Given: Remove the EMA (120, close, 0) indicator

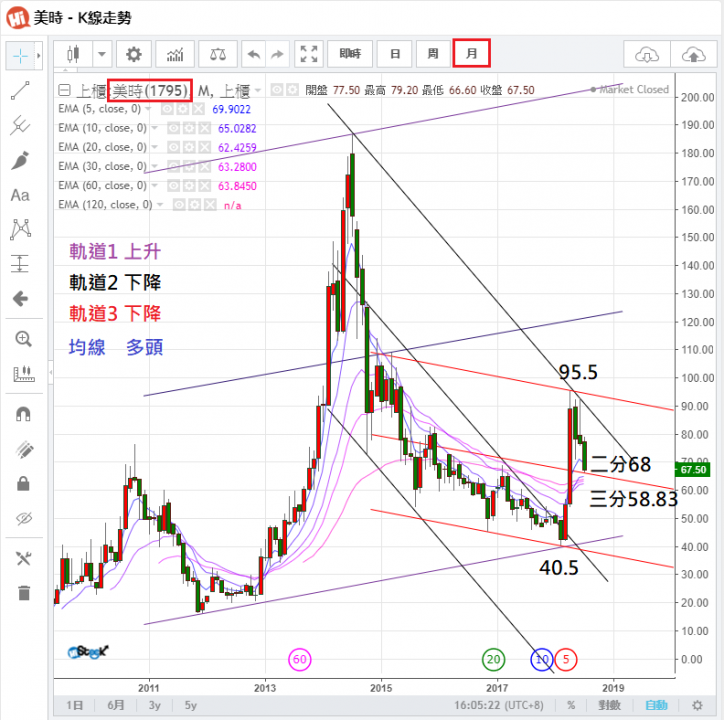Looking at the screenshot, I should point(210,205).
